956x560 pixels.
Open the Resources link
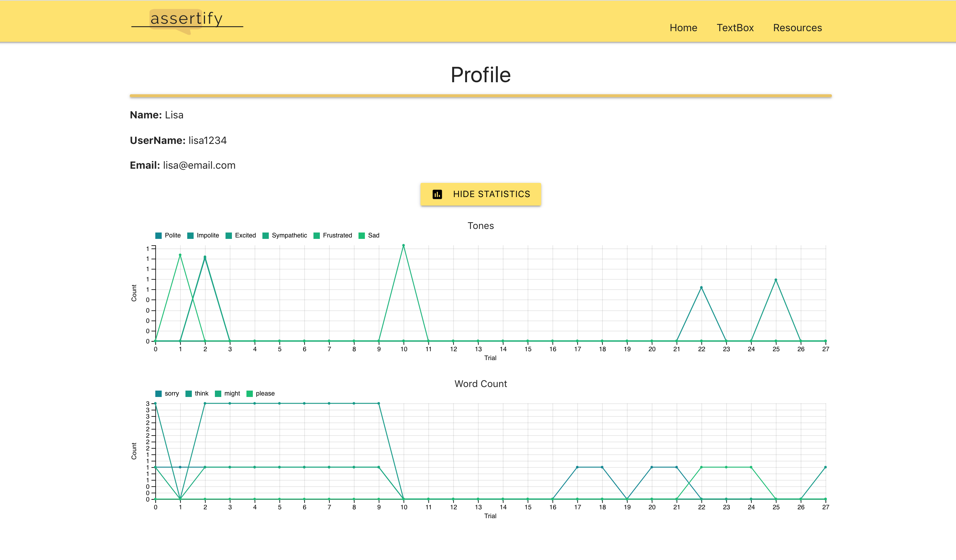[797, 28]
